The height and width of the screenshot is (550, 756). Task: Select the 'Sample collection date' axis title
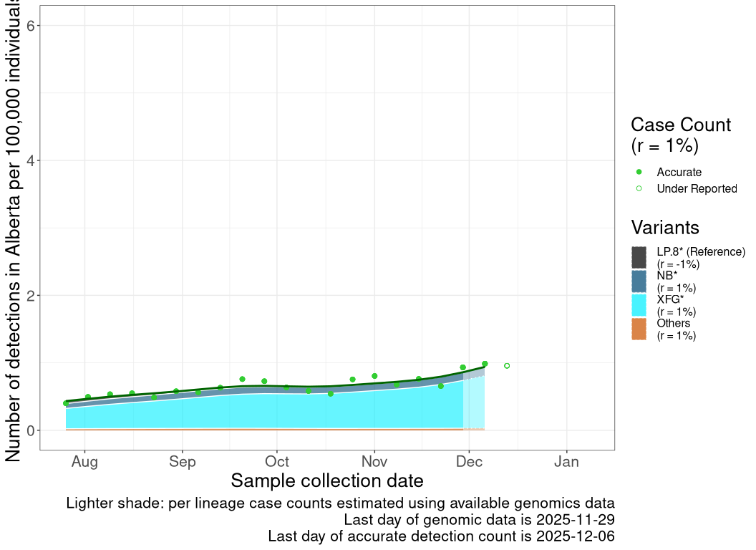tap(327, 480)
